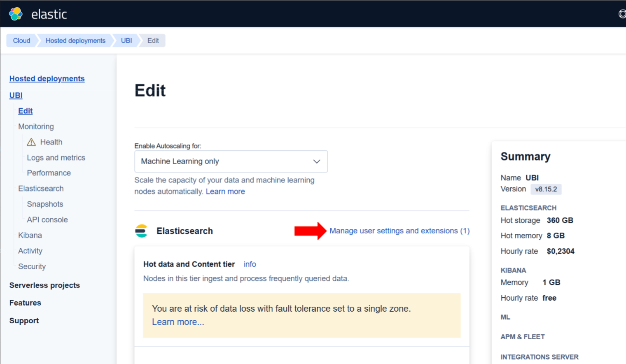626x364 pixels.
Task: Click Learn more about autoscaling
Action: pos(225,191)
